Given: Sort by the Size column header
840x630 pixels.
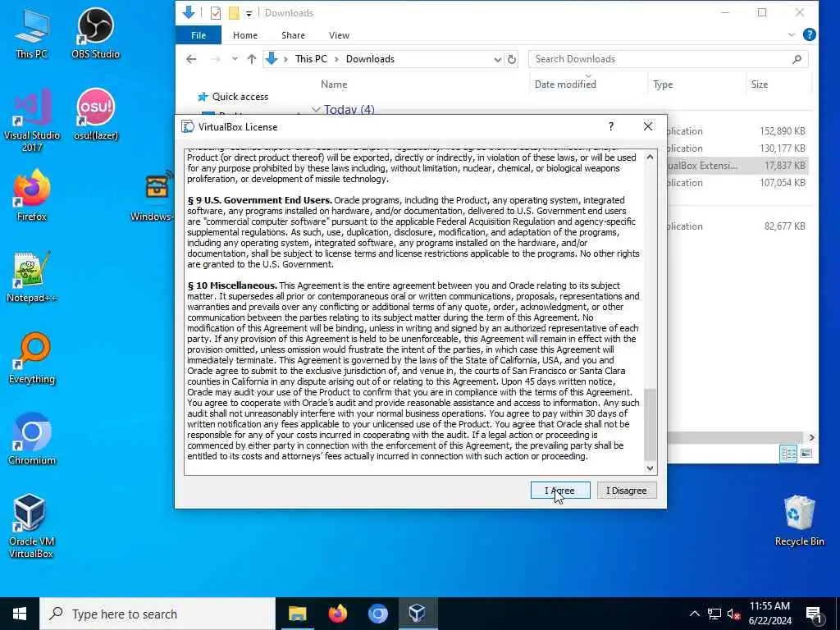Looking at the screenshot, I should [759, 84].
